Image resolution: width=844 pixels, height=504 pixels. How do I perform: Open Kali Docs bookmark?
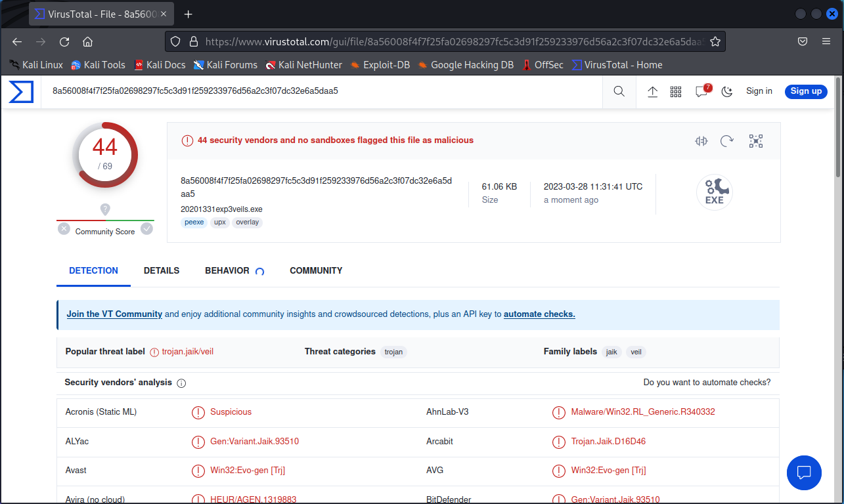160,65
